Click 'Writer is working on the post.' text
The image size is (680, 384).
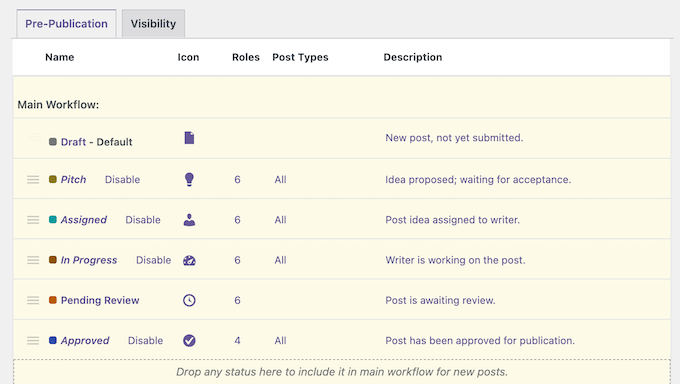pyautogui.click(x=455, y=260)
